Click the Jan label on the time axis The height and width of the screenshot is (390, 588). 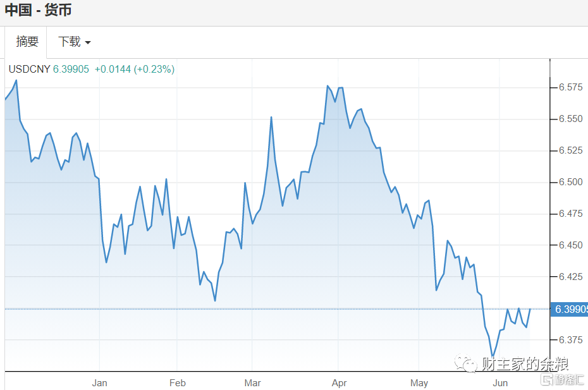(99, 382)
